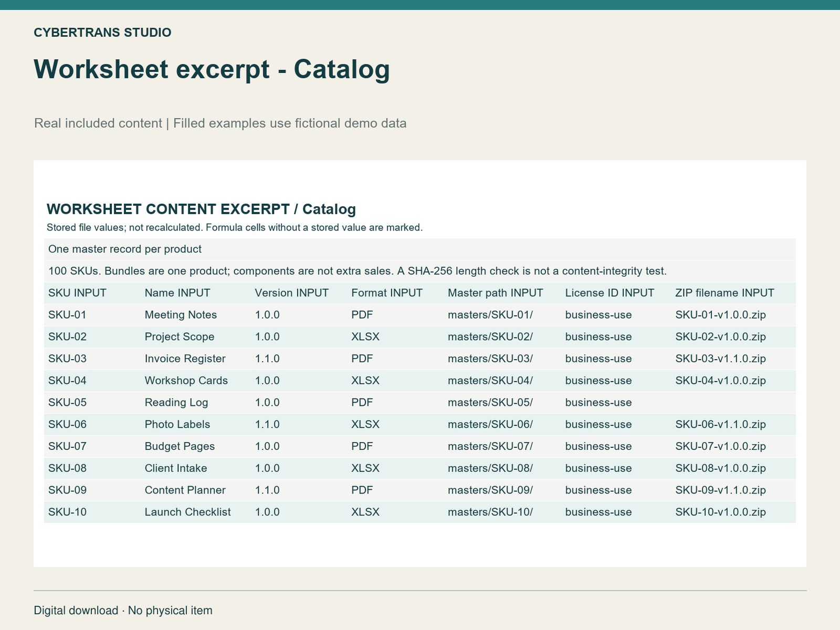Click the Name INPUT column header

click(x=177, y=293)
